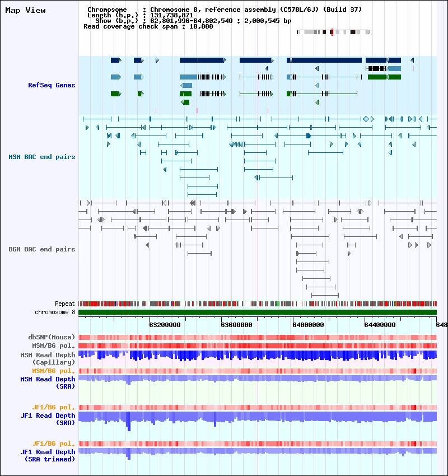Click the Length (b.p.) 131,738,871 text
The image size is (448, 476).
[140, 15]
